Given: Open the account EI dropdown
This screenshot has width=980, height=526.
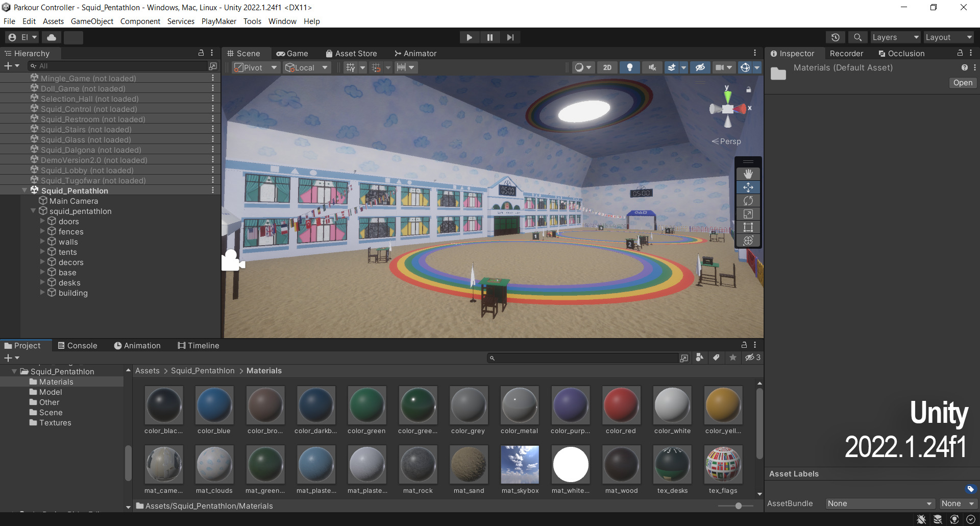Looking at the screenshot, I should pyautogui.click(x=22, y=37).
